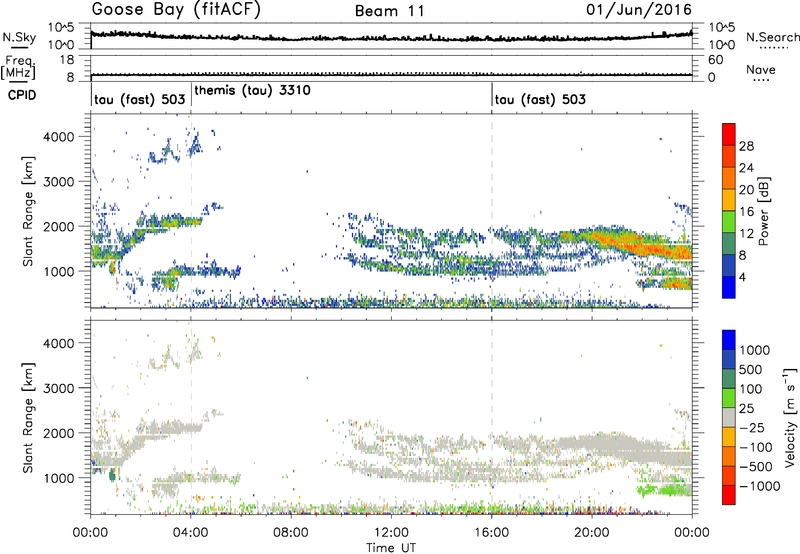
Task: Click the blue bottom segment of Power colorbar
Action: point(729,287)
